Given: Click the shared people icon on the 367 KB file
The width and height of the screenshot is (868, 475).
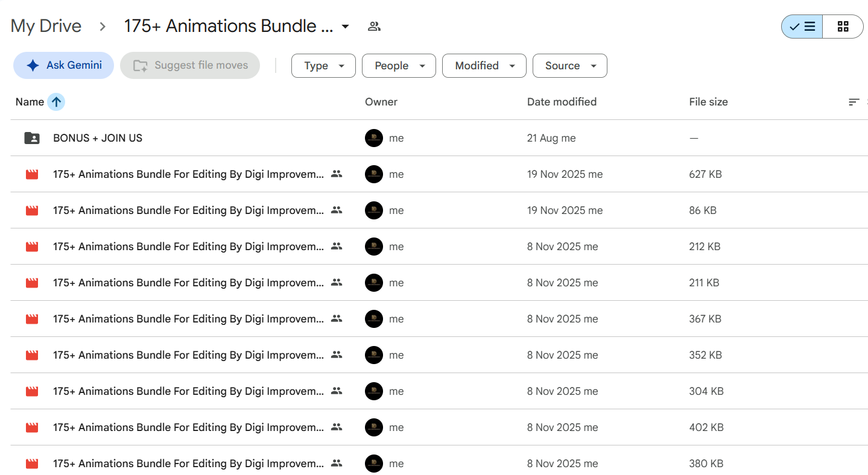Looking at the screenshot, I should [337, 318].
